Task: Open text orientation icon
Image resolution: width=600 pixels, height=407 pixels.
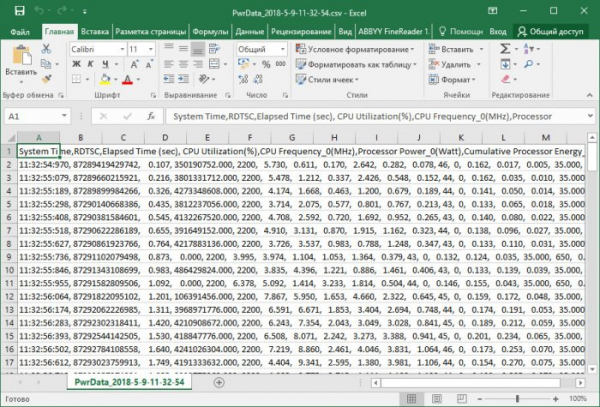Action: [x=204, y=79]
